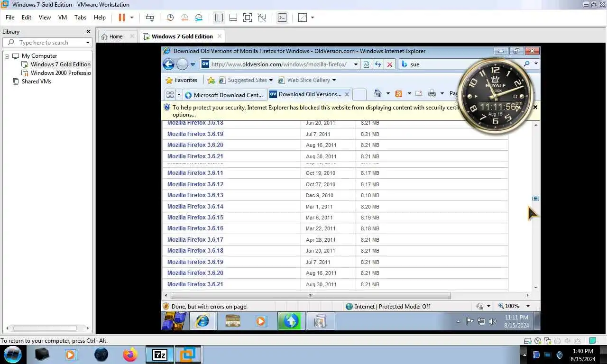The width and height of the screenshot is (607, 364).
Task: Open a new blank IE tab
Action: (x=359, y=94)
